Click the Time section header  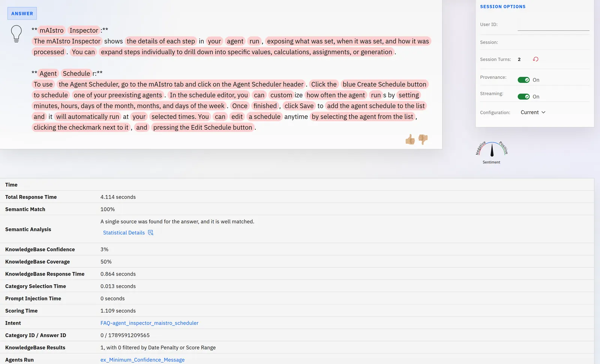11,185
